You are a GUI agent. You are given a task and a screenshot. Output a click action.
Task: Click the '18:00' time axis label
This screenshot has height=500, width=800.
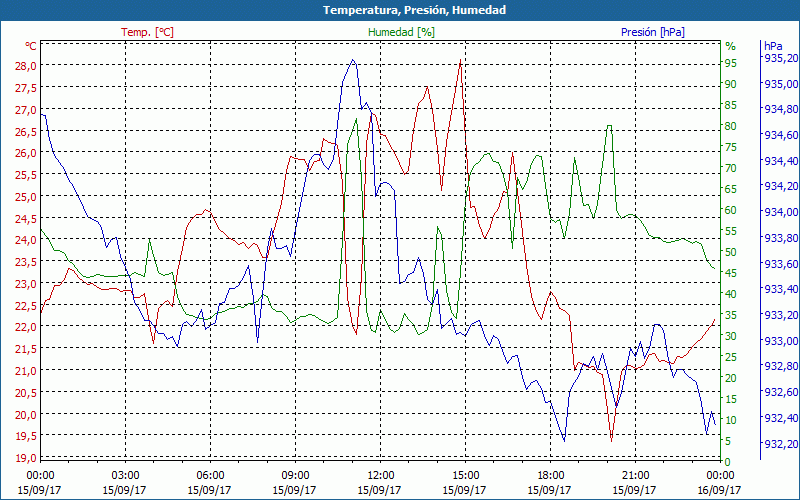[x=550, y=476]
